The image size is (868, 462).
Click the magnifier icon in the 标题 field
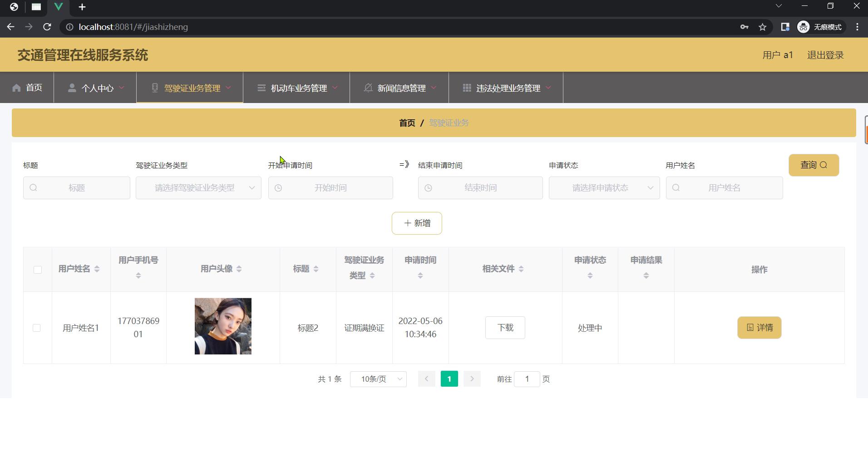point(34,187)
